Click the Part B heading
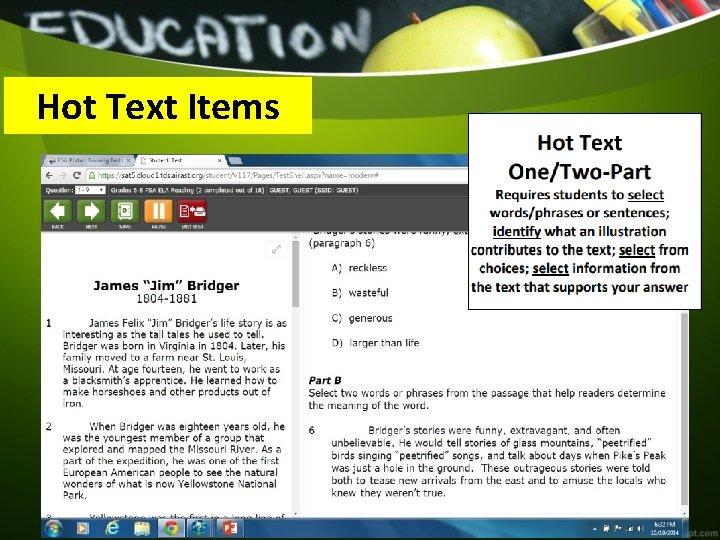 point(325,381)
